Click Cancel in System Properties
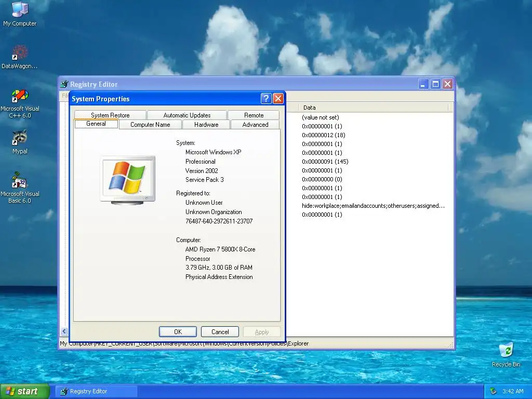532x399 pixels. point(220,332)
